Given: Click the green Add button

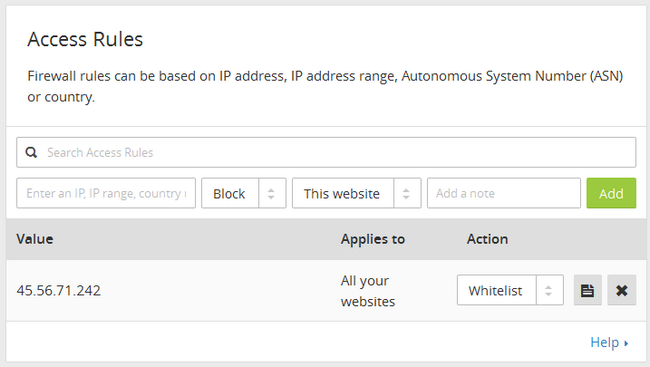Looking at the screenshot, I should 611,193.
